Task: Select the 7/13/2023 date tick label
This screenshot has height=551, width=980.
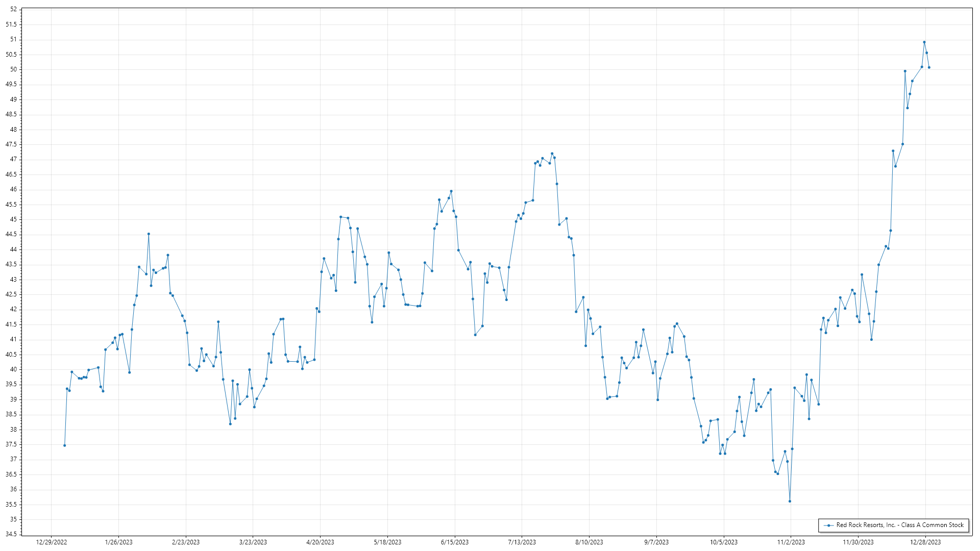Action: click(x=522, y=542)
